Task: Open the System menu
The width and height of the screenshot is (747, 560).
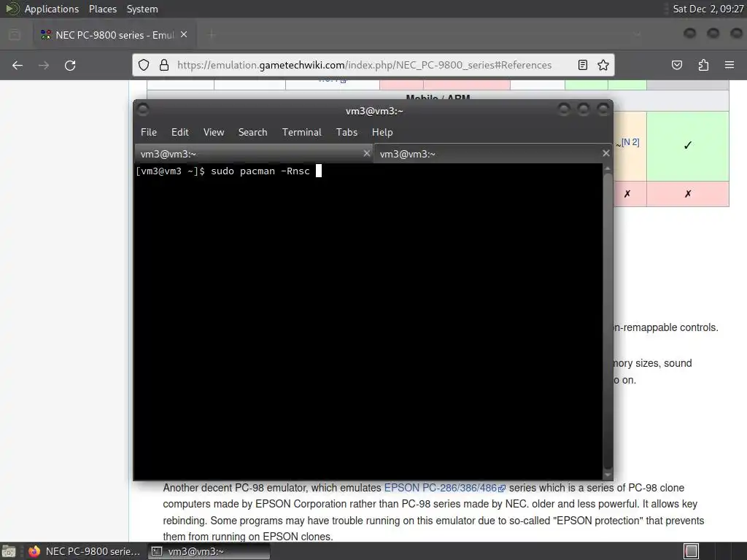Action: point(142,9)
